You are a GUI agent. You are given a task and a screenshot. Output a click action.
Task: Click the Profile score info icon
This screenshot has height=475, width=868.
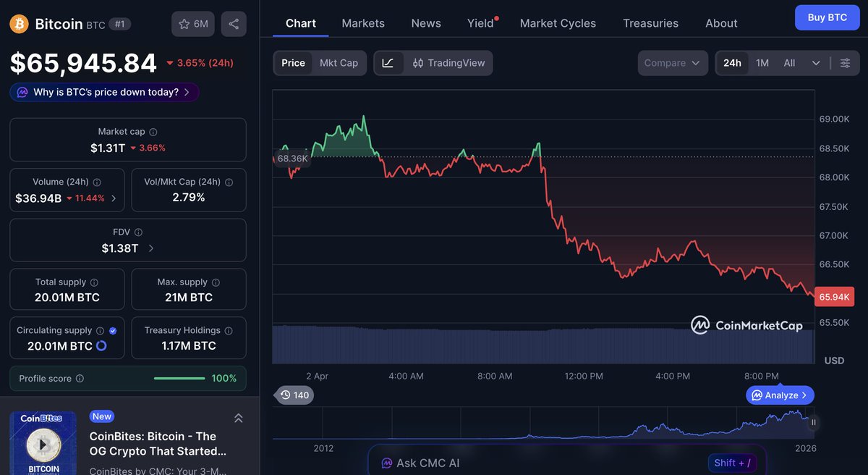(80, 379)
